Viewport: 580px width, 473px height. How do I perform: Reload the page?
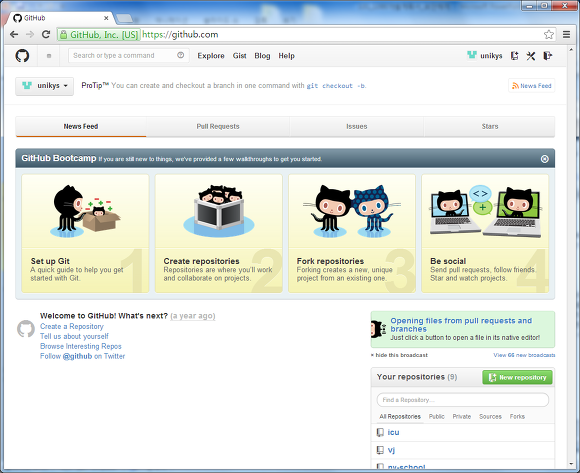click(x=46, y=34)
